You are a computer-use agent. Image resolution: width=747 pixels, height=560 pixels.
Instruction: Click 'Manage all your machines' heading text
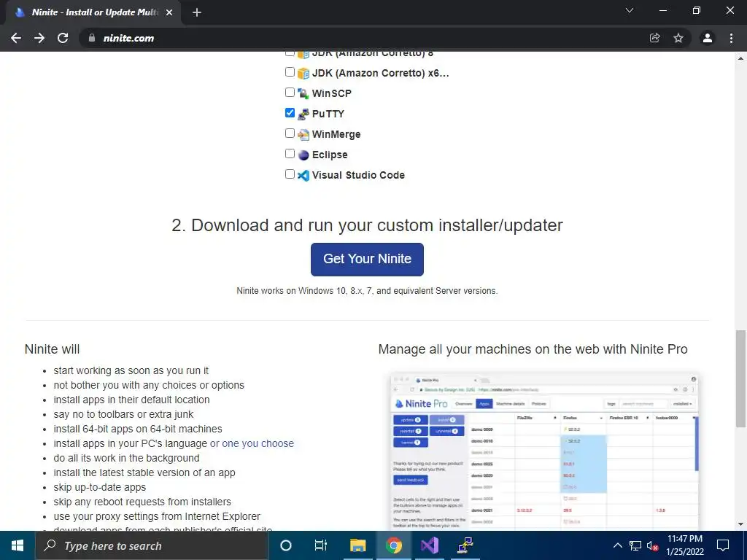point(533,349)
